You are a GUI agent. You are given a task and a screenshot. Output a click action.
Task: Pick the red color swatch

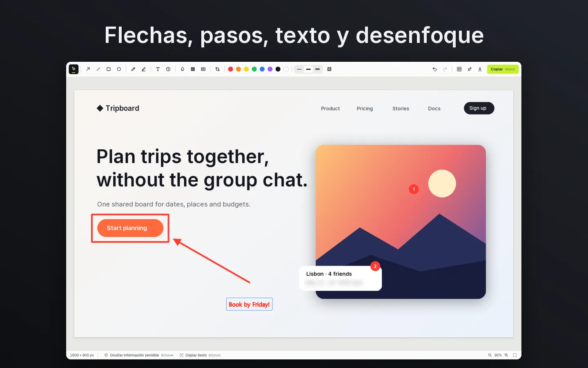pos(230,69)
